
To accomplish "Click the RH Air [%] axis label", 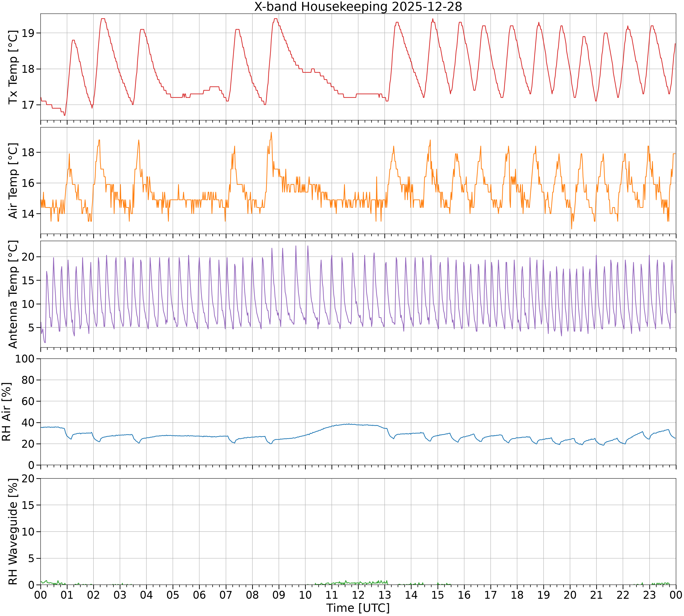I will tap(6, 412).
